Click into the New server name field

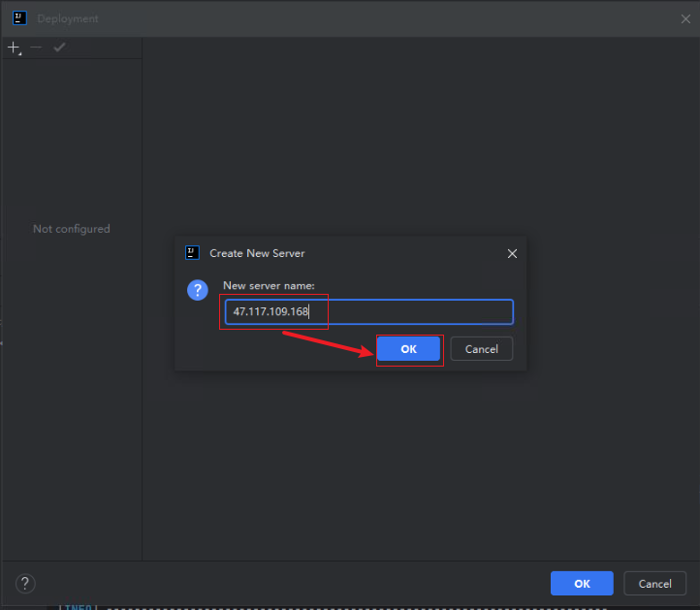click(x=369, y=311)
